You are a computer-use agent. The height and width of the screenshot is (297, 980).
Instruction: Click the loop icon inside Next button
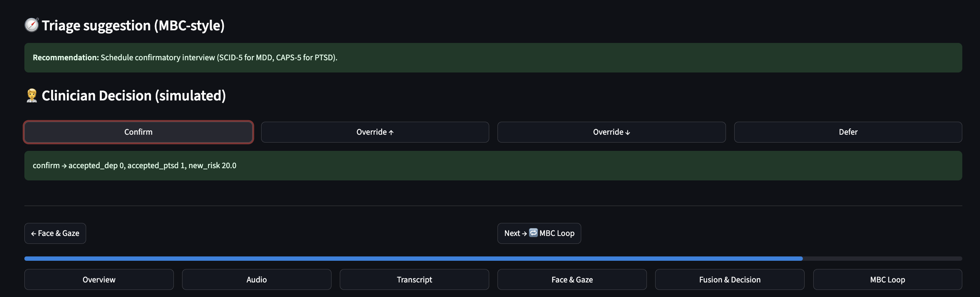coord(533,233)
